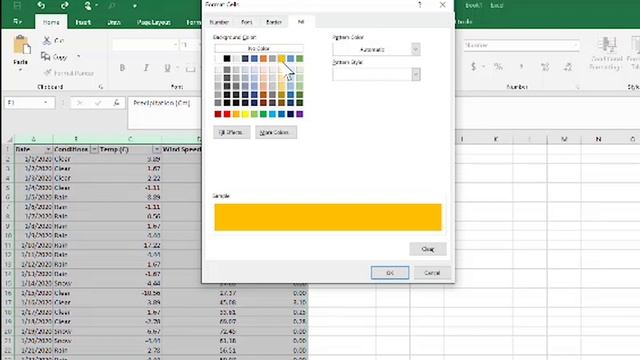Click the Undo arrow in quick access toolbar
Screen dimensions: 640x360
coord(41,5)
